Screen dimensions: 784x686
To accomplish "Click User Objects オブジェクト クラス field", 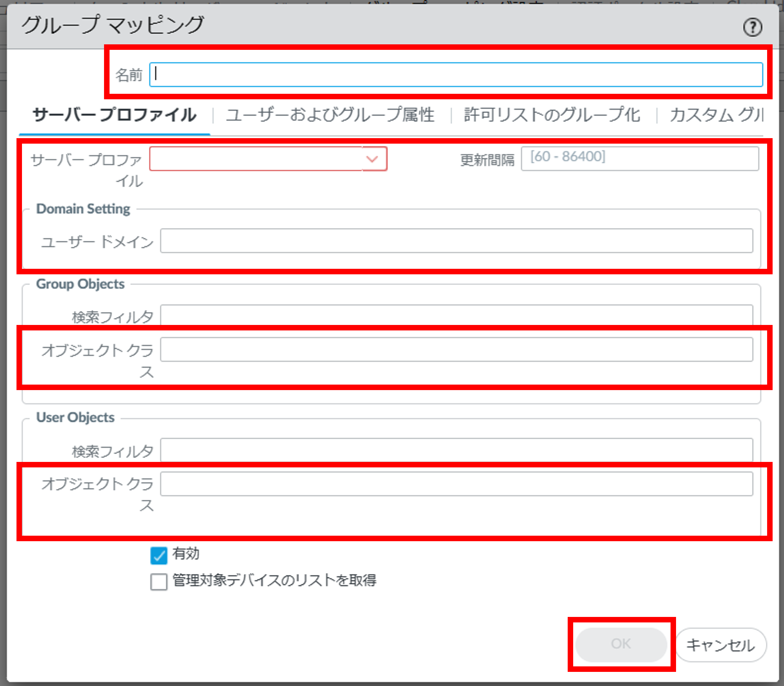I will tap(456, 484).
